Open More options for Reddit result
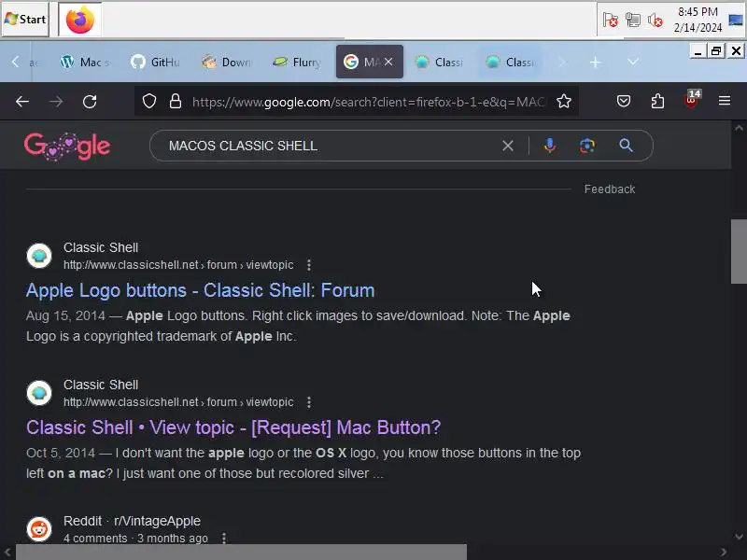Screen dimensions: 747x560 (x=224, y=539)
